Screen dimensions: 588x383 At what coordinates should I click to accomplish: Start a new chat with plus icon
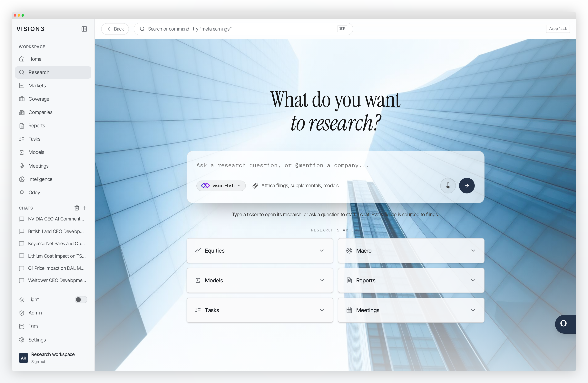(85, 208)
